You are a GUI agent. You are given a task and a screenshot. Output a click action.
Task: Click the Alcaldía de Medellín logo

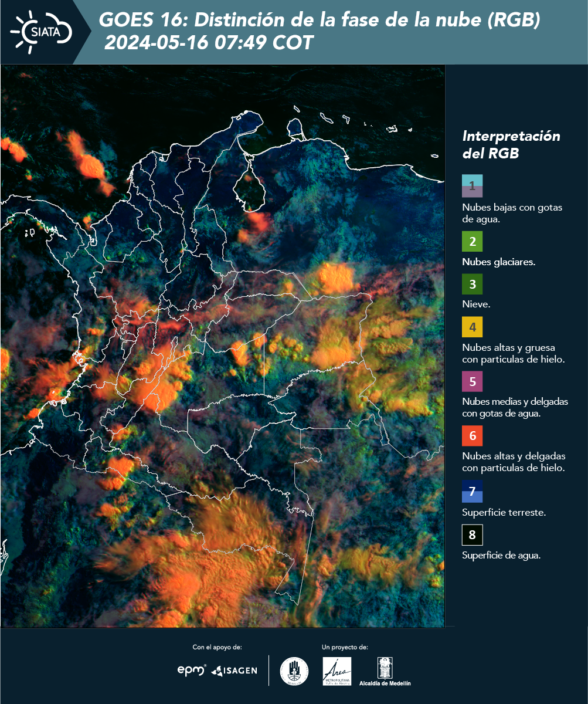coord(385,672)
